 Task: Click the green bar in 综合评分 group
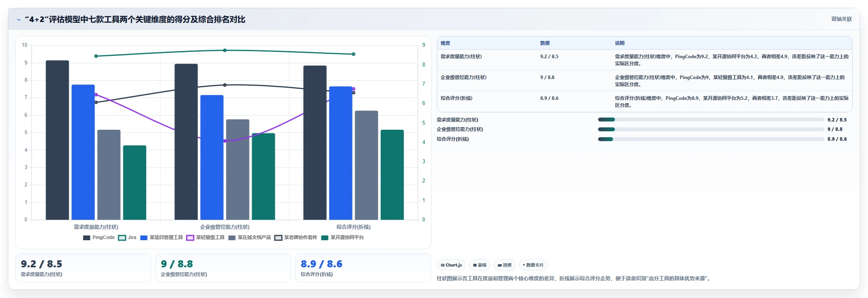point(392,175)
